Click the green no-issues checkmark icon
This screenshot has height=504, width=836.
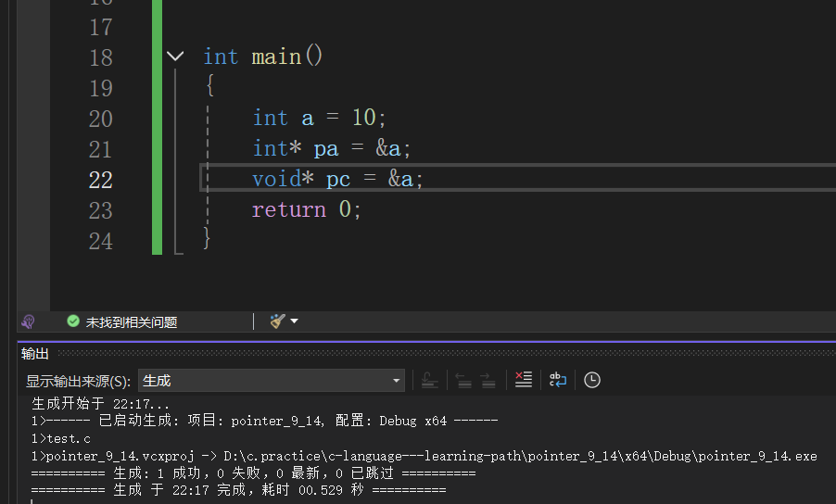(73, 321)
